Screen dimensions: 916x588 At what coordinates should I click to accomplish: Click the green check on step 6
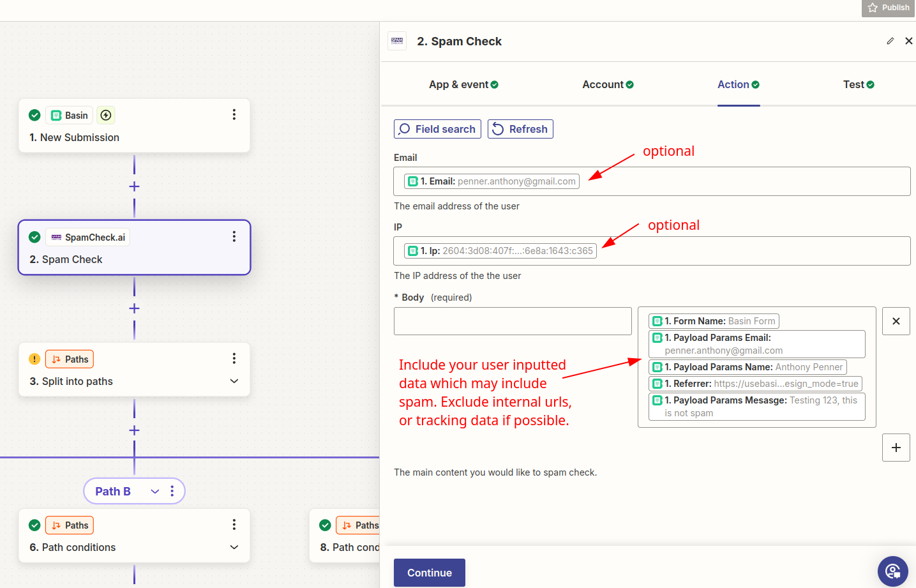tap(34, 525)
